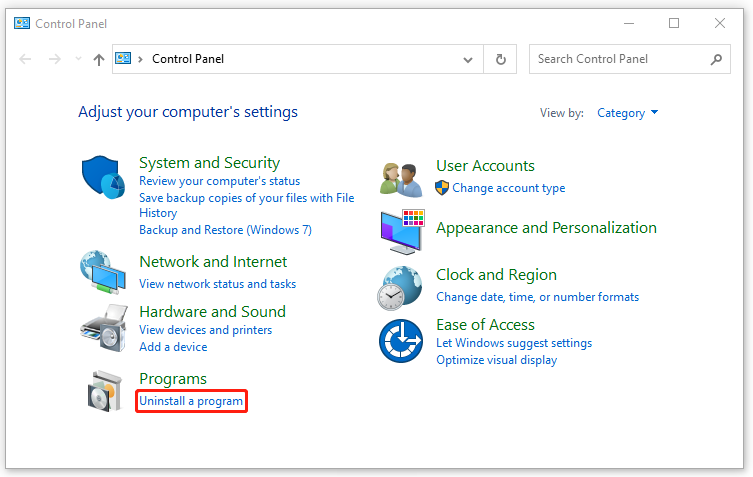Open Ease of Access category
753x477 pixels.
click(485, 325)
